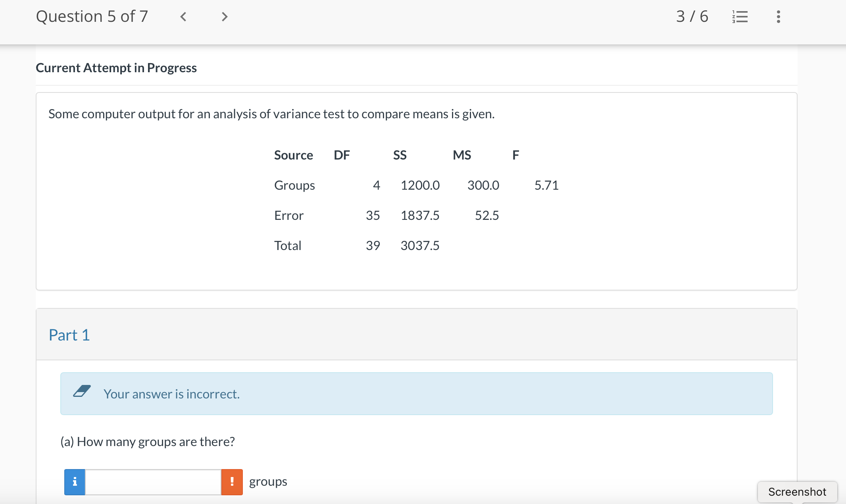Click the Groups row label
Image resolution: width=846 pixels, height=504 pixels.
point(294,185)
